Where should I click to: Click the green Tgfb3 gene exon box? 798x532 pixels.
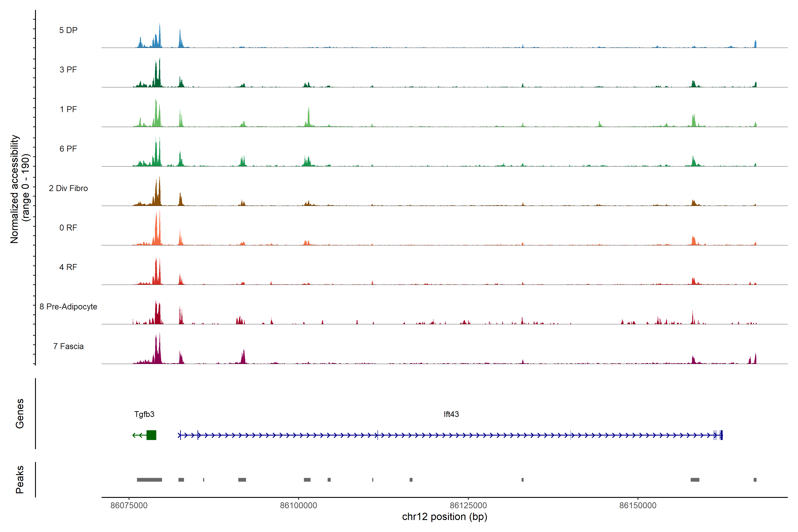[151, 435]
